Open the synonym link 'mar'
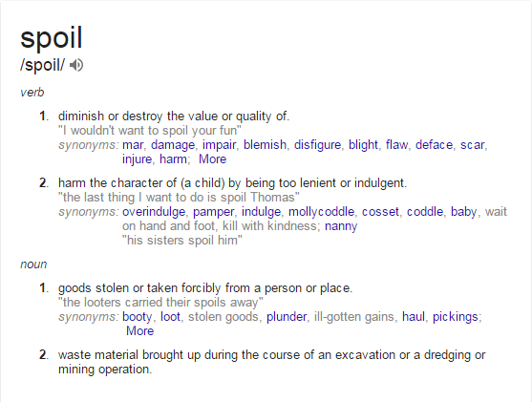This screenshot has height=402, width=532. pyautogui.click(x=133, y=145)
